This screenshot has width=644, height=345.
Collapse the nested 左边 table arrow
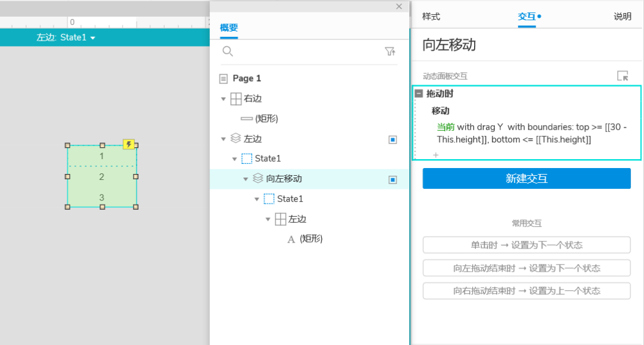[268, 219]
